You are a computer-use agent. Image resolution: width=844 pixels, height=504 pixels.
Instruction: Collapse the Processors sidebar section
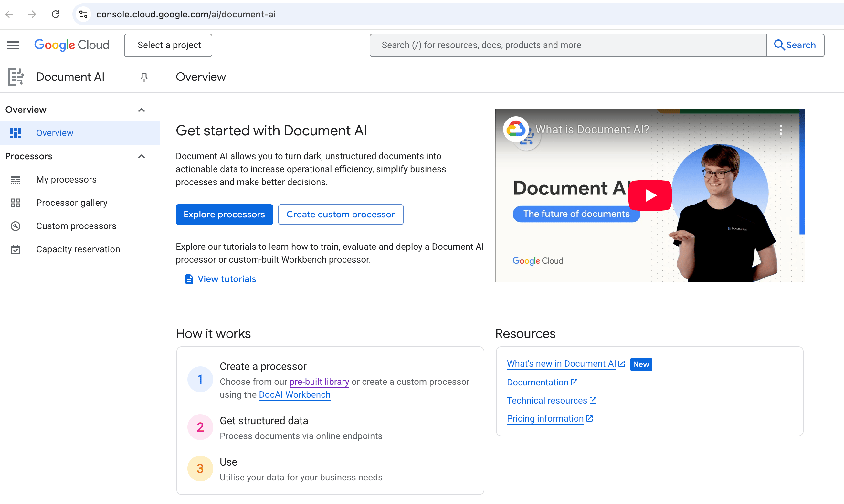(142, 156)
